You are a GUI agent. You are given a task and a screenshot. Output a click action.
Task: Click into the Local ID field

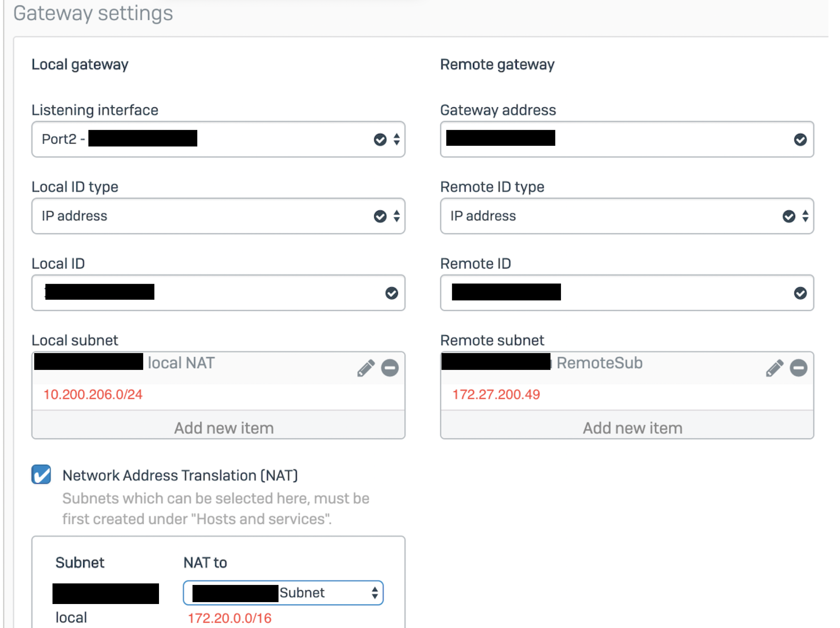[266, 293]
